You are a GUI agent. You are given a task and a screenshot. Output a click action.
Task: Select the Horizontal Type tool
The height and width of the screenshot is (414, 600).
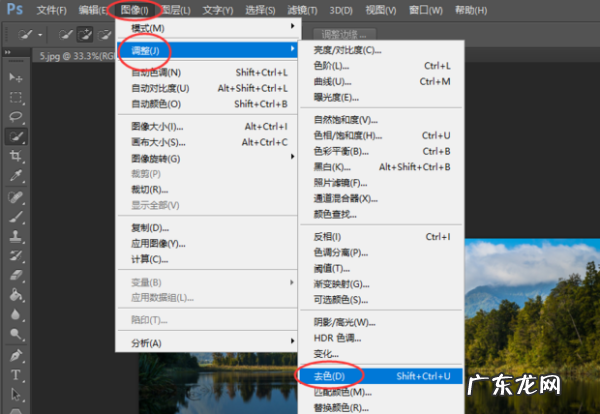pos(16,375)
